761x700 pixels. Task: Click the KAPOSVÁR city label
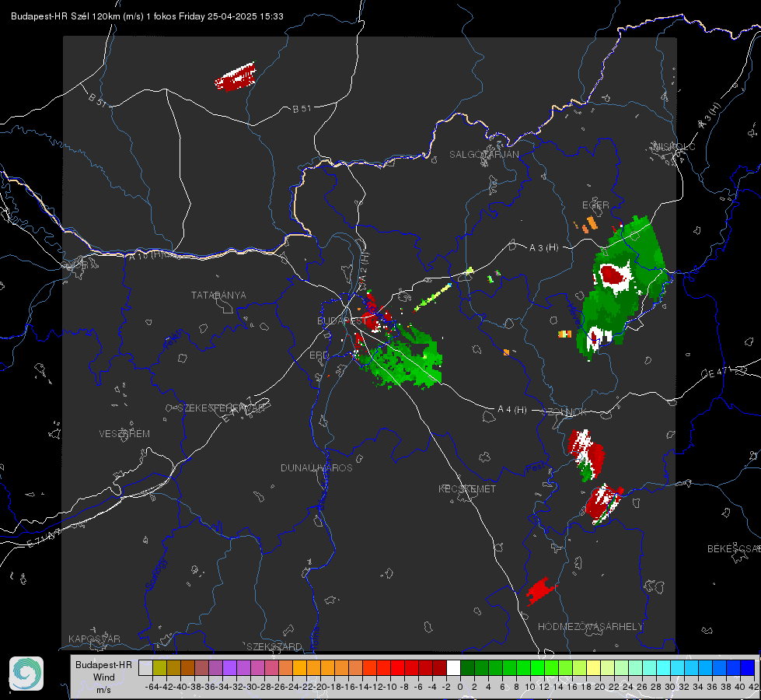(94, 639)
